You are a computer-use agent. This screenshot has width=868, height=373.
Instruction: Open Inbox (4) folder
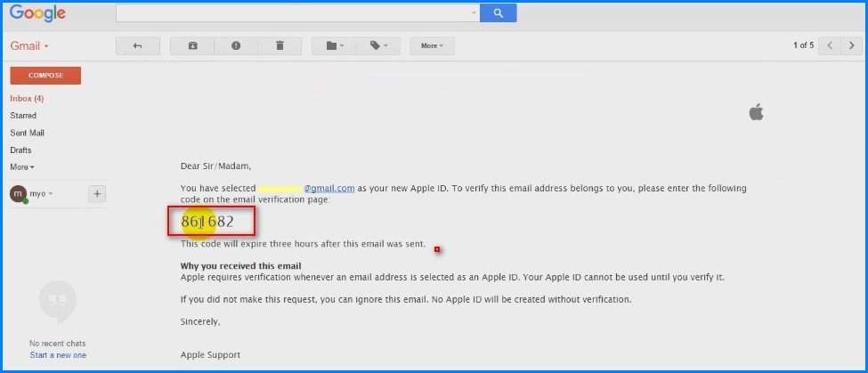27,99
